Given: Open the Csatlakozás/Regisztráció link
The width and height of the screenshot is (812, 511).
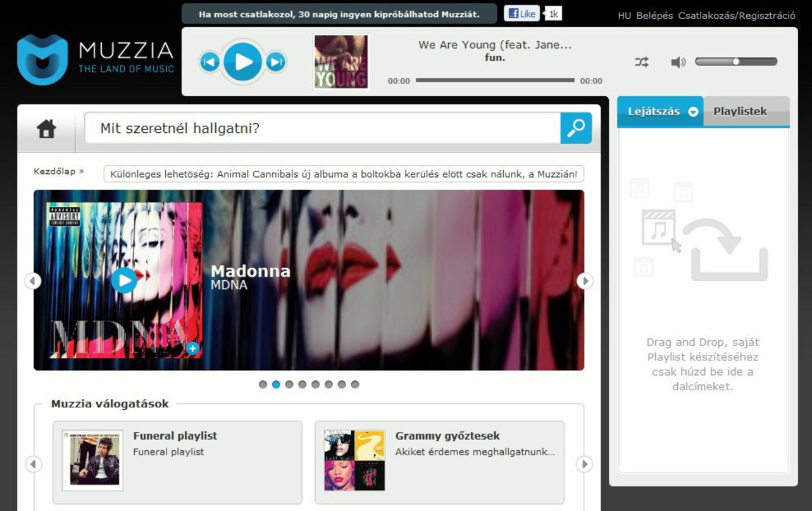Looking at the screenshot, I should pos(737,15).
